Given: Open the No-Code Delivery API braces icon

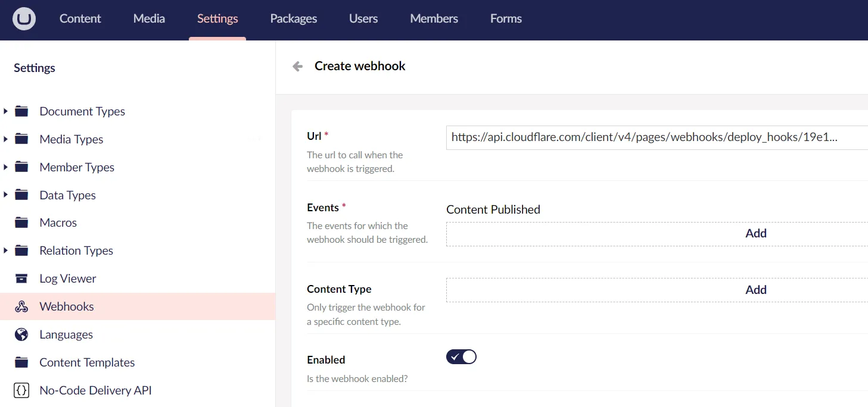Looking at the screenshot, I should (21, 390).
